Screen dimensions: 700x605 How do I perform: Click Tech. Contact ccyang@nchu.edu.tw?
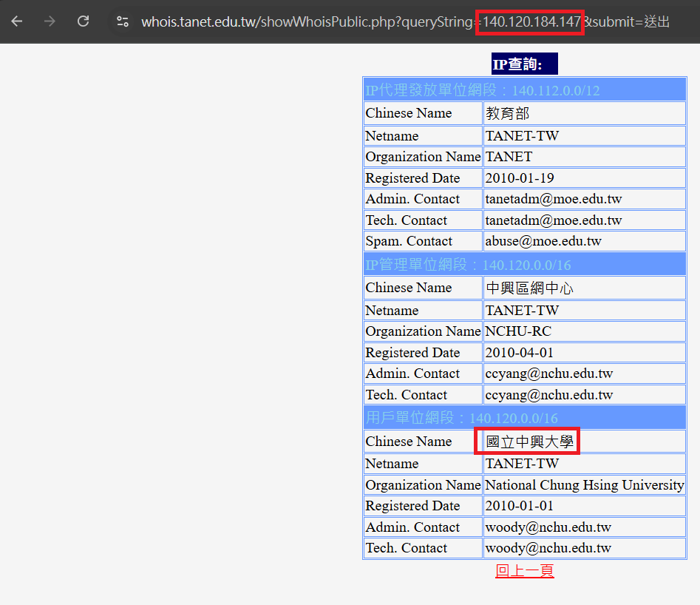585,394
